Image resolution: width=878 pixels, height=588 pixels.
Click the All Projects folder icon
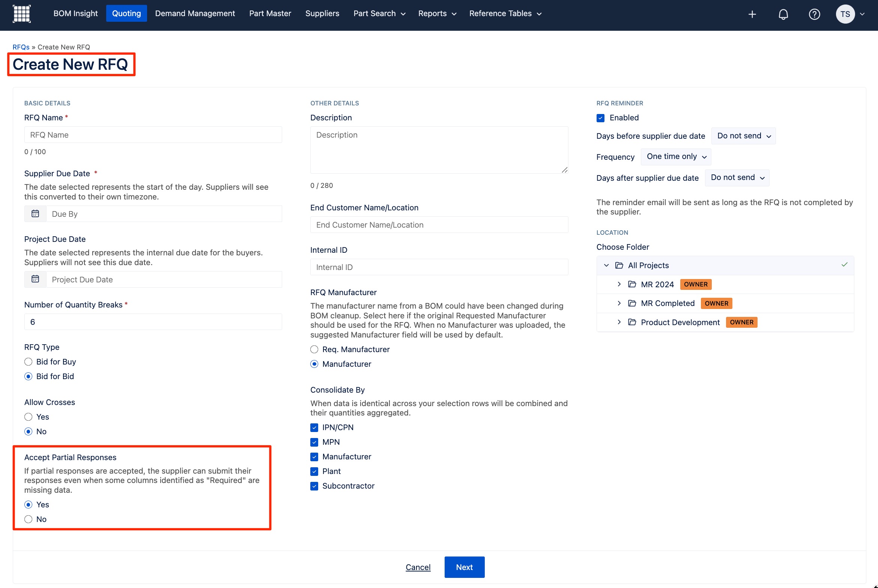pyautogui.click(x=619, y=265)
